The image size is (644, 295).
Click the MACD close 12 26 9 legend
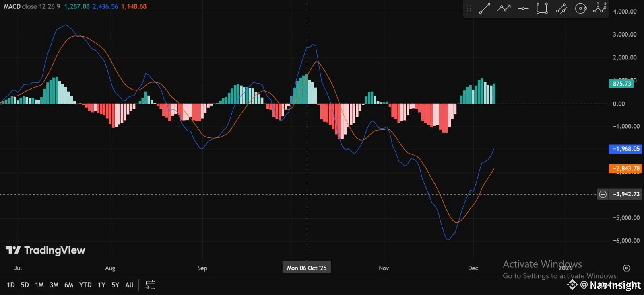point(32,6)
